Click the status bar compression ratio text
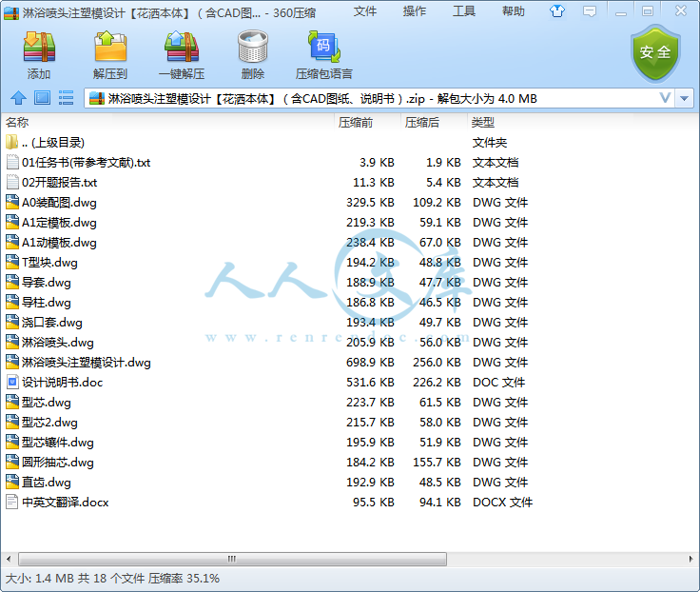700x592 pixels. (184, 578)
